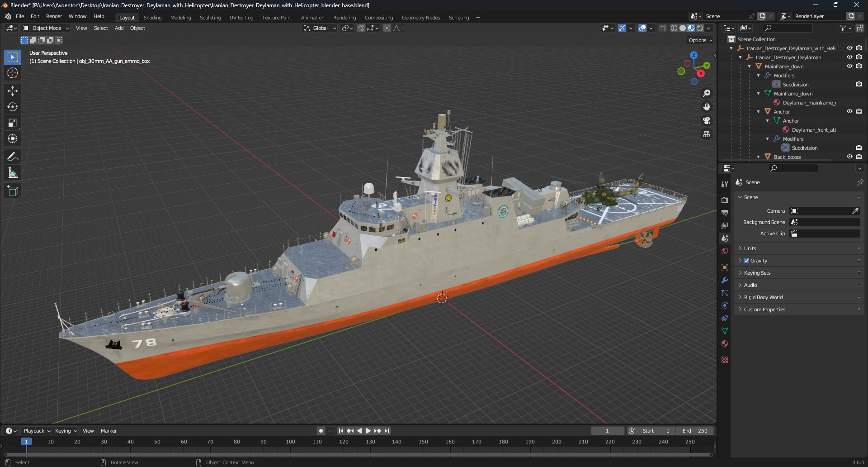The height and width of the screenshot is (467, 868).
Task: Open Global transform orientation dropdown
Action: point(320,28)
